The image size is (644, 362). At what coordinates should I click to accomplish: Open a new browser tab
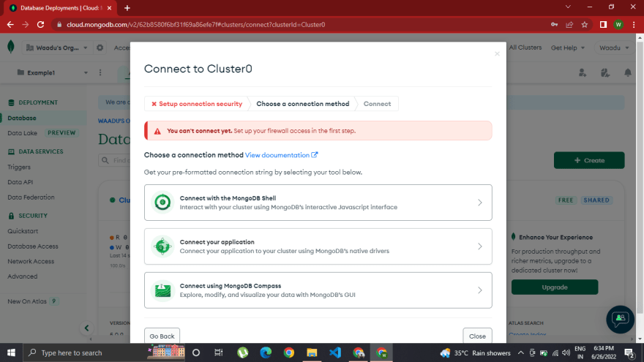pos(127,8)
